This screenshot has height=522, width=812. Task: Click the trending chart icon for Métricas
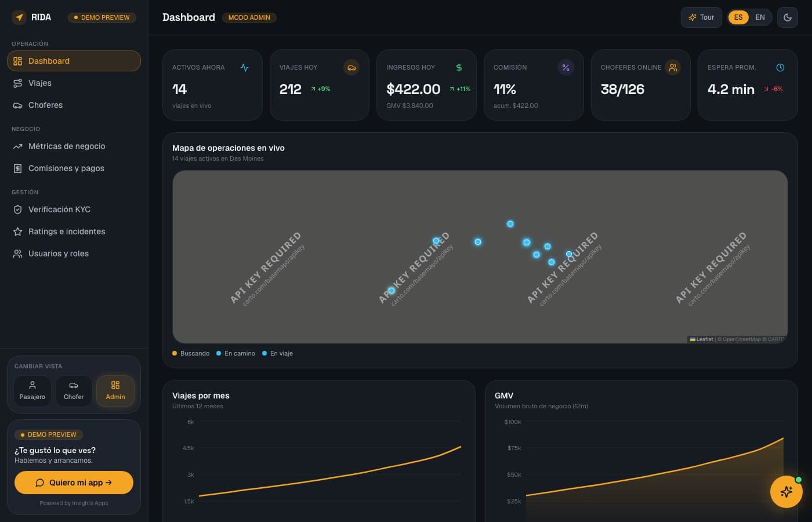pos(17,146)
